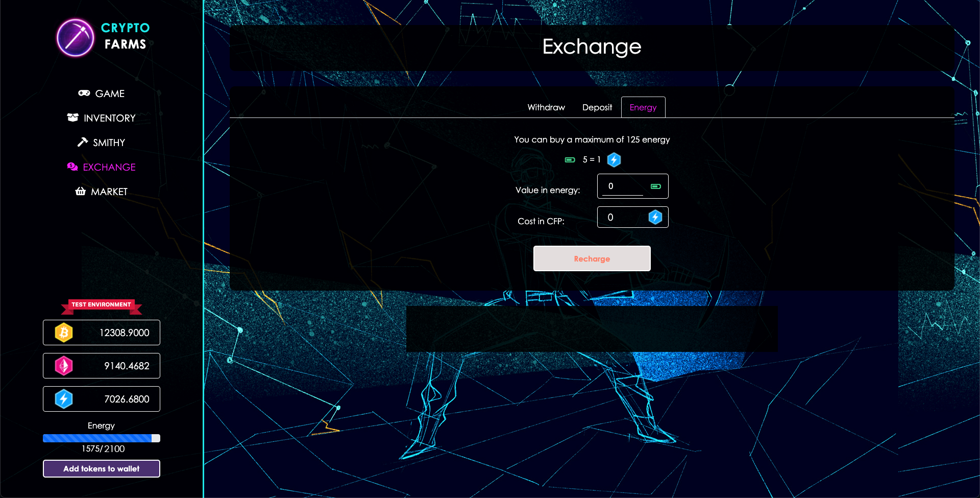Viewport: 980px width, 498px height.
Task: Click the battery icon in the energy value field
Action: [656, 186]
